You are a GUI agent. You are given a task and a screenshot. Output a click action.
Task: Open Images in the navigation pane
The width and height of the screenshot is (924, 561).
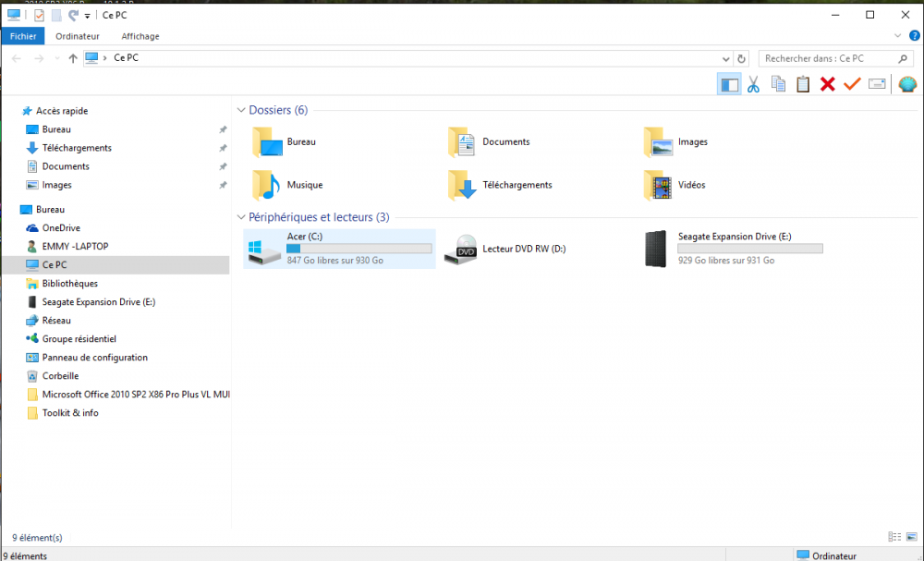[56, 185]
